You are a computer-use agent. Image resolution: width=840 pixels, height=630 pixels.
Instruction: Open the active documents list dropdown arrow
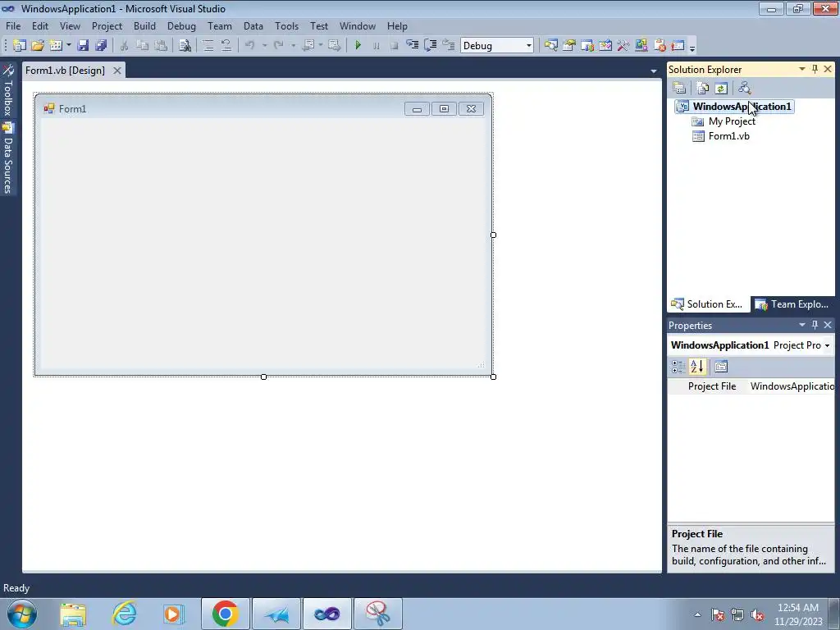click(x=654, y=71)
